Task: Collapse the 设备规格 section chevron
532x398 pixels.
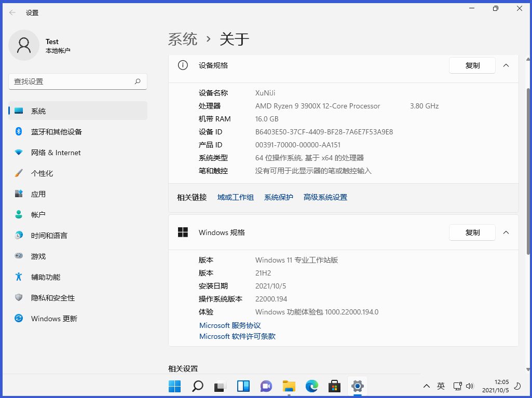Action: click(x=506, y=65)
